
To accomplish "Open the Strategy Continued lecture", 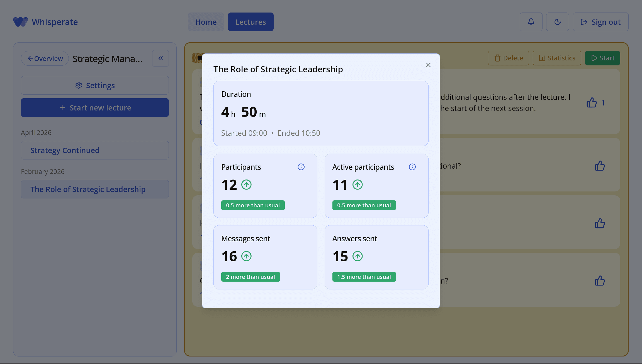I will pyautogui.click(x=95, y=150).
